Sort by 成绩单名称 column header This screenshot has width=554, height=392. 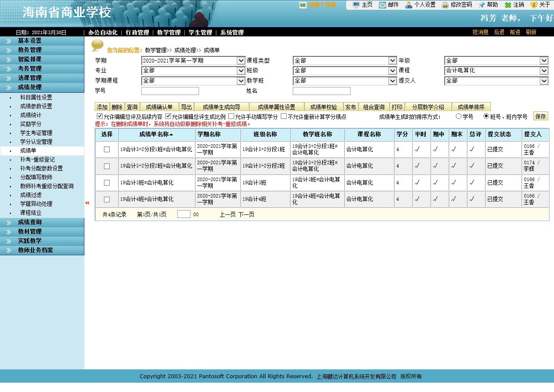click(x=156, y=134)
